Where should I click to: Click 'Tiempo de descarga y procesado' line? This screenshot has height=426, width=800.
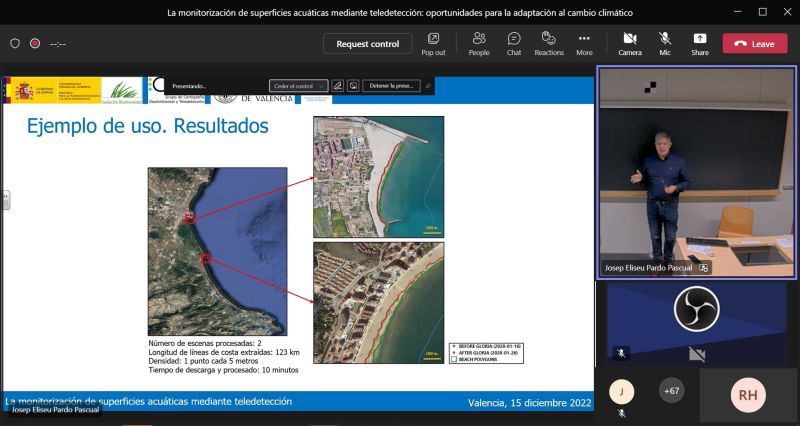tap(223, 370)
